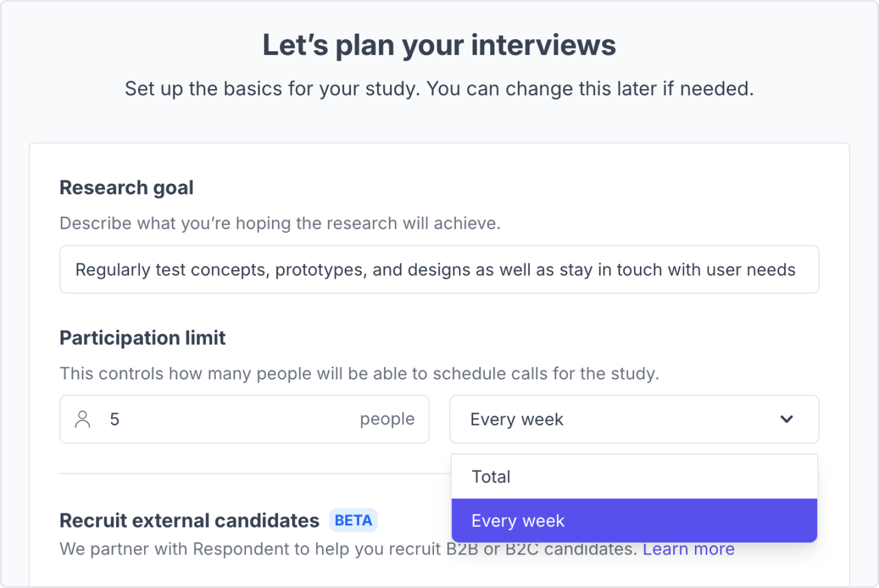Viewport: 879px width, 588px height.
Task: Open the interview frequency dropdown
Action: coord(634,419)
